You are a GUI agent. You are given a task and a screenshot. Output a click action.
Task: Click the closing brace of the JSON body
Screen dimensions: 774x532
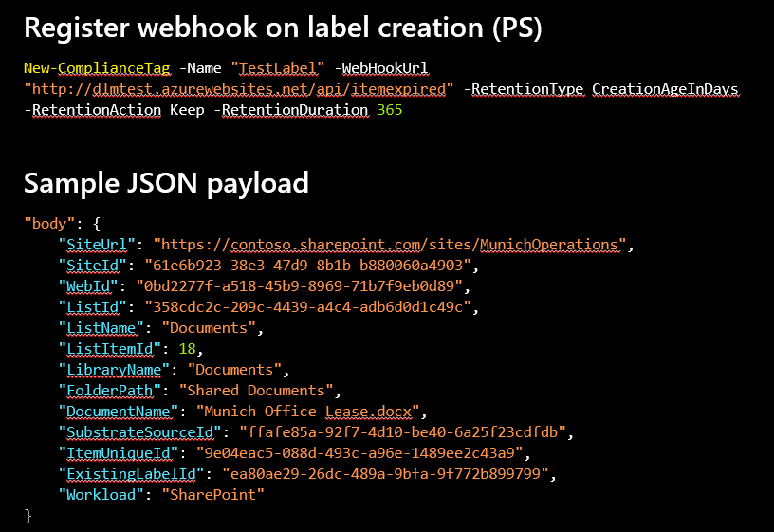28,516
